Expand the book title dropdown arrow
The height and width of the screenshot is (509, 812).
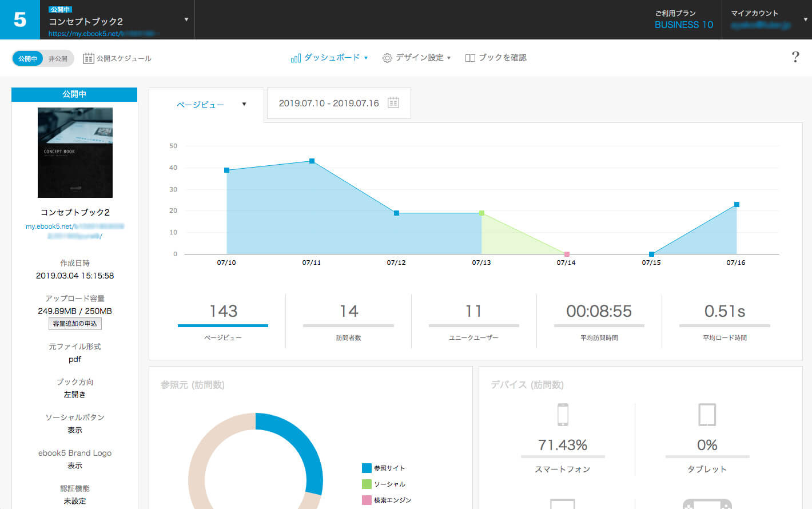point(186,19)
